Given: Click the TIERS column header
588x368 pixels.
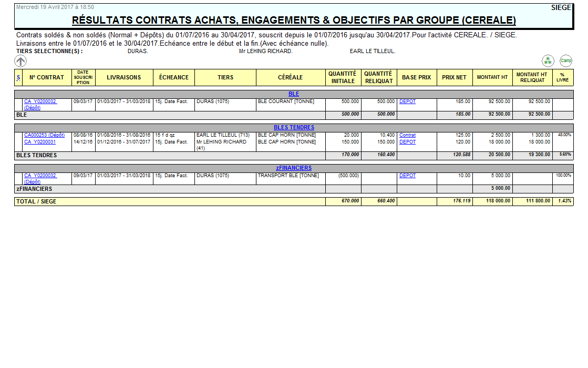Looking at the screenshot, I should pyautogui.click(x=225, y=77).
